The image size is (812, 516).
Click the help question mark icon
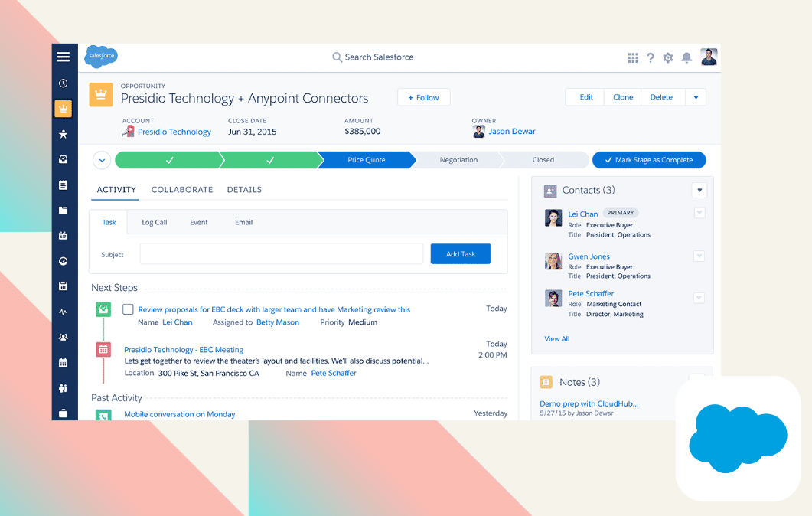pyautogui.click(x=651, y=57)
